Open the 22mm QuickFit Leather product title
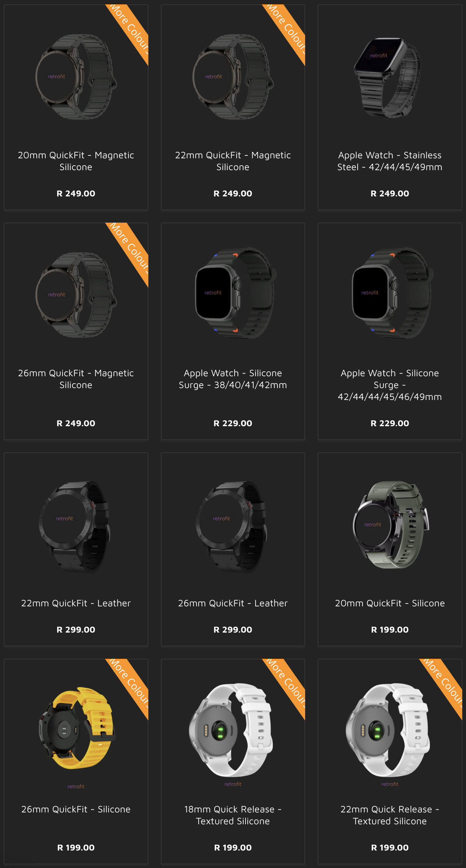Image resolution: width=466 pixels, height=868 pixels. [x=76, y=603]
